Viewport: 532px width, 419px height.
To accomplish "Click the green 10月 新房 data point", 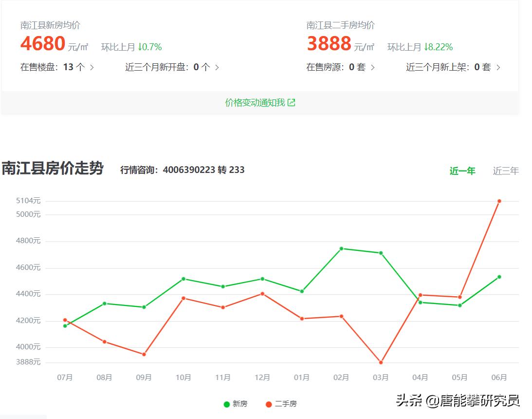I will pos(183,279).
